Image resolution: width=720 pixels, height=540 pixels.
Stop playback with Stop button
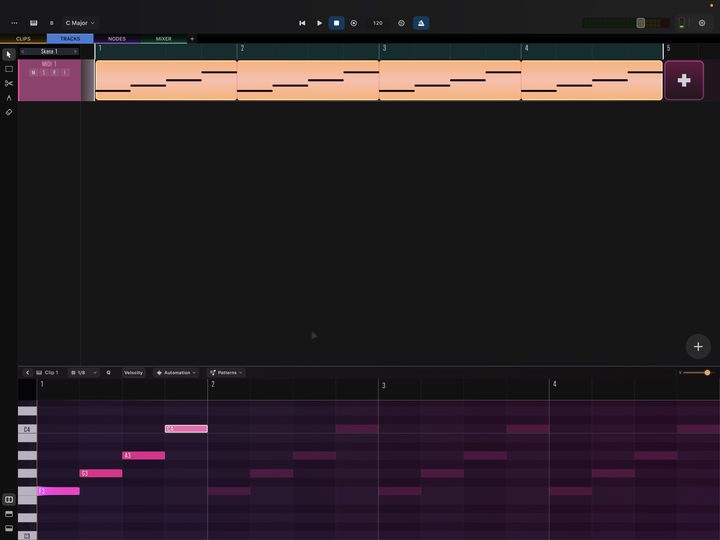click(337, 23)
